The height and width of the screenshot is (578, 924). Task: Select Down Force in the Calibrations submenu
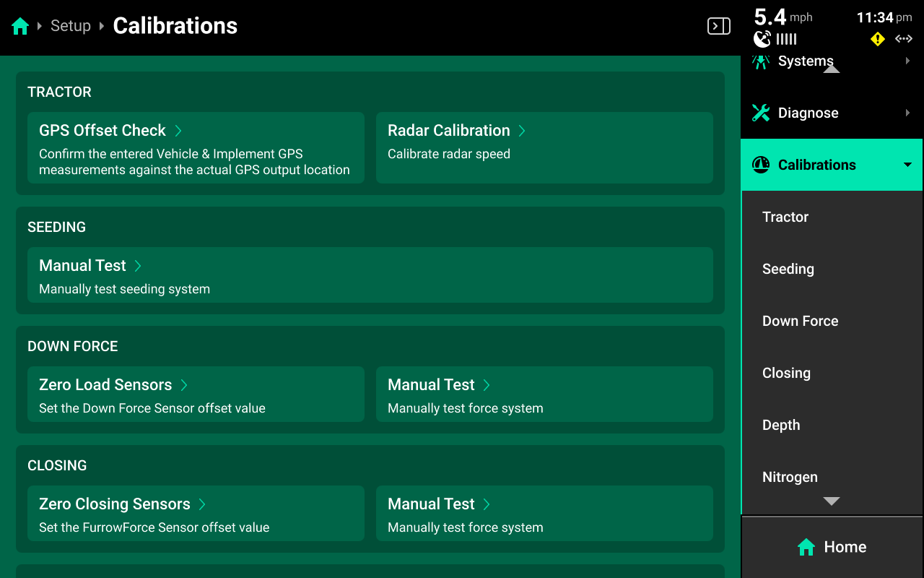pyautogui.click(x=832, y=321)
